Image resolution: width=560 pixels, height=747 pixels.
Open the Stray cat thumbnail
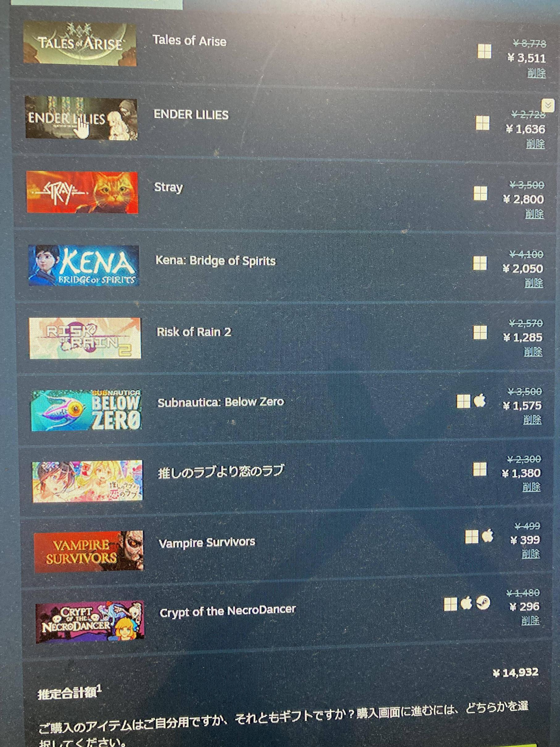82,192
